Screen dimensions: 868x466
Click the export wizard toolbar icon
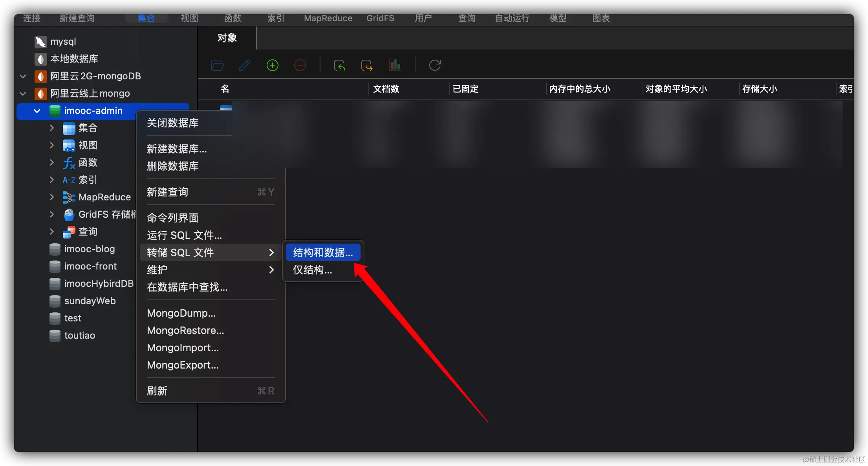[x=367, y=65]
